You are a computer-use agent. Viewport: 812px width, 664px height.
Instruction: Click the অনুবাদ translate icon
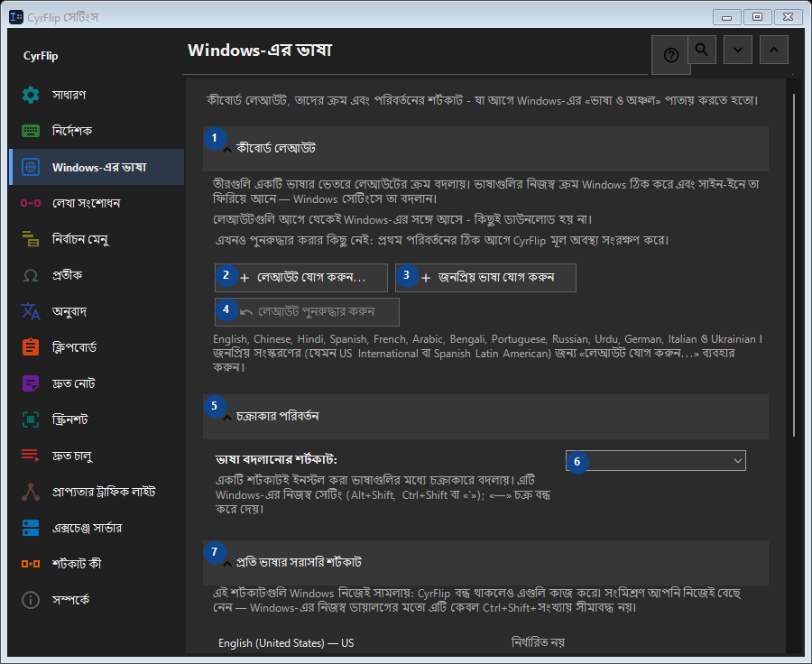point(31,311)
